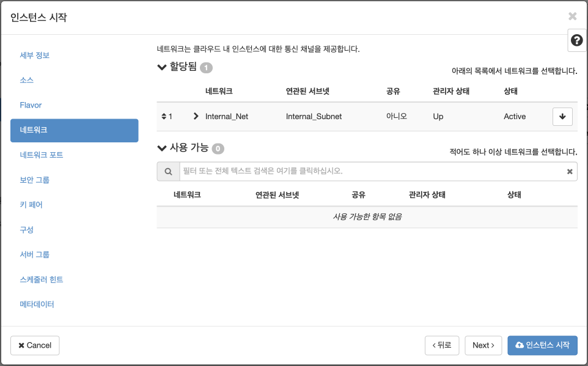Viewport: 588px width, 366px height.
Task: Remove Internal_Net with the down-arrow button
Action: click(562, 116)
